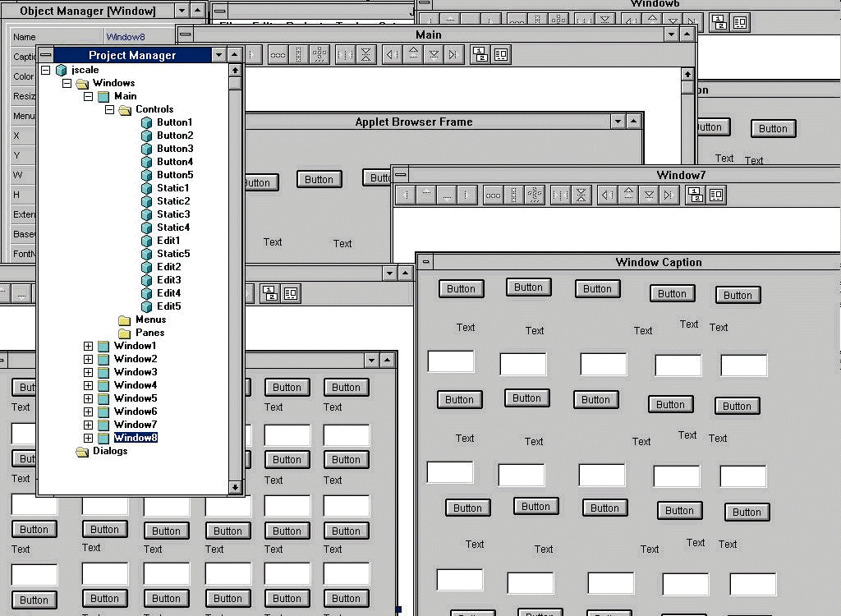This screenshot has width=841, height=616.
Task: Click a Button in Applet Browser Frame
Action: 319,180
